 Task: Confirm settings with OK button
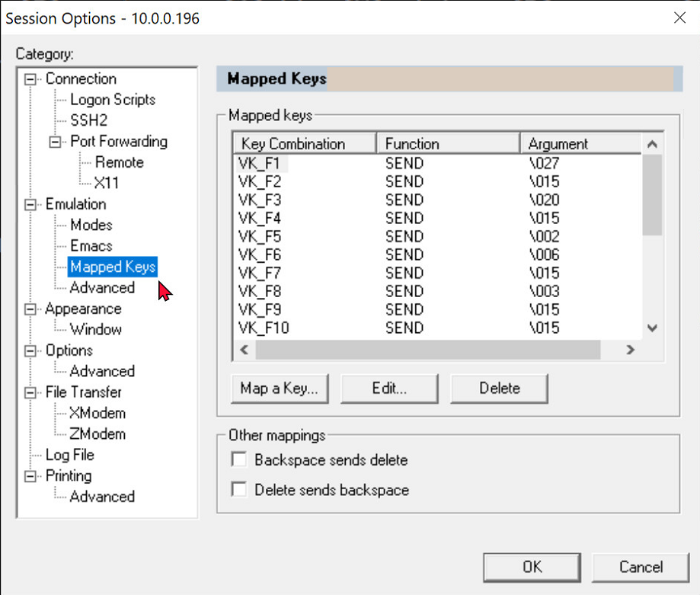click(x=532, y=567)
